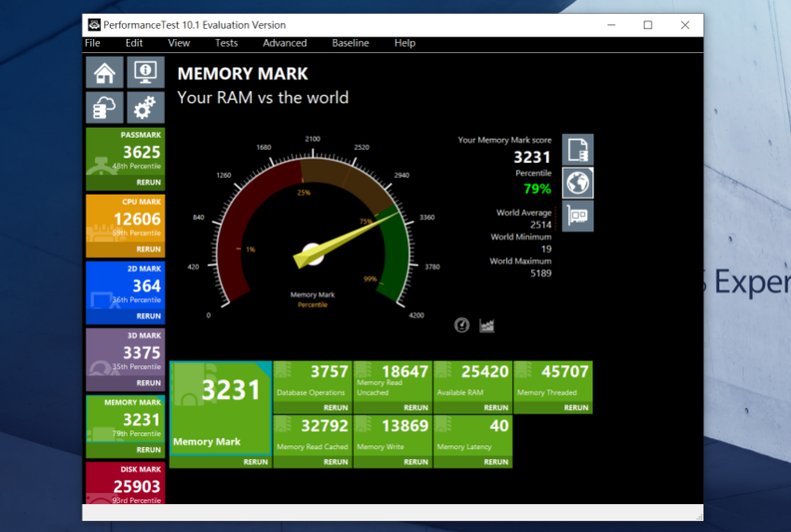Click the World Maximum 5189 value

point(540,273)
